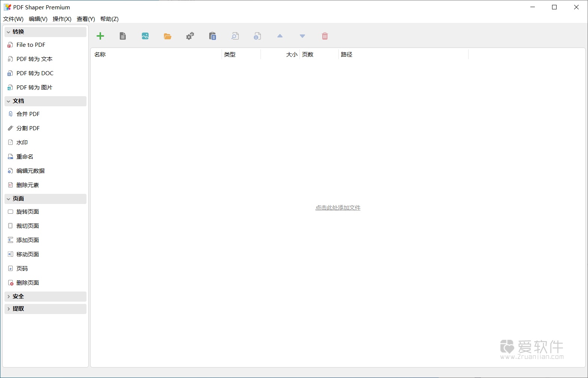Viewport: 588px width, 378px height.
Task: Open the 查看(Y) menu
Action: click(x=86, y=19)
